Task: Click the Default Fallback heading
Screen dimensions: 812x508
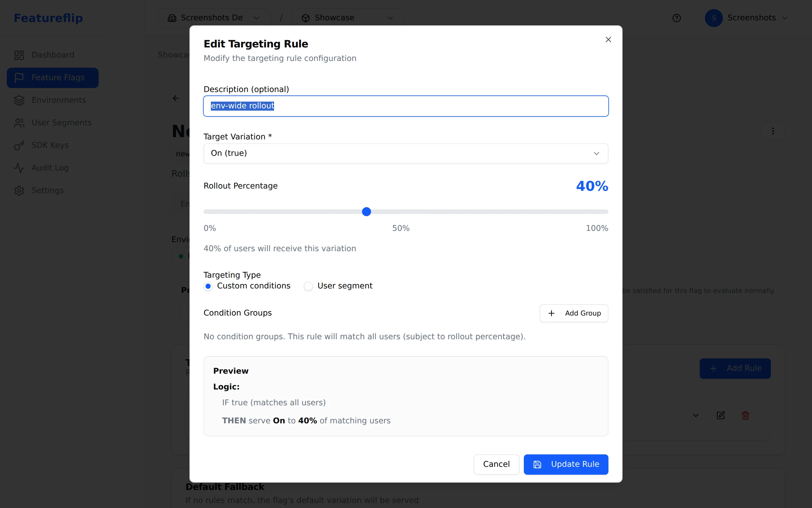Action: tap(225, 487)
